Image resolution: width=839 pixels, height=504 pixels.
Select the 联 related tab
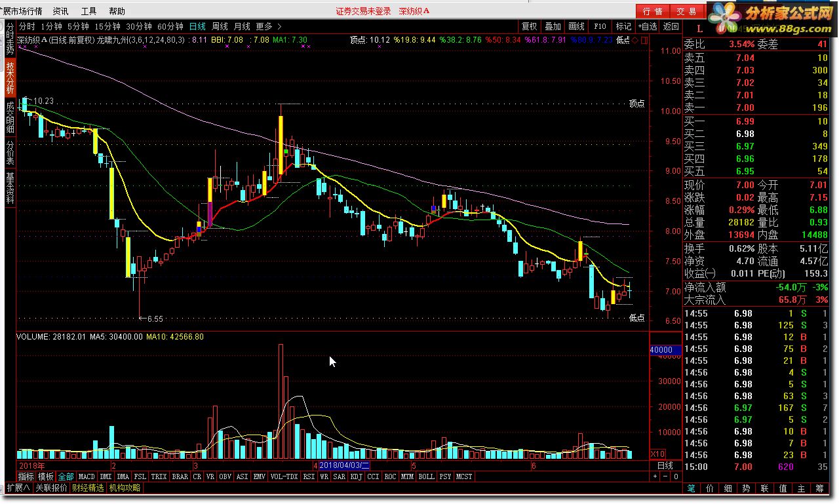765,488
